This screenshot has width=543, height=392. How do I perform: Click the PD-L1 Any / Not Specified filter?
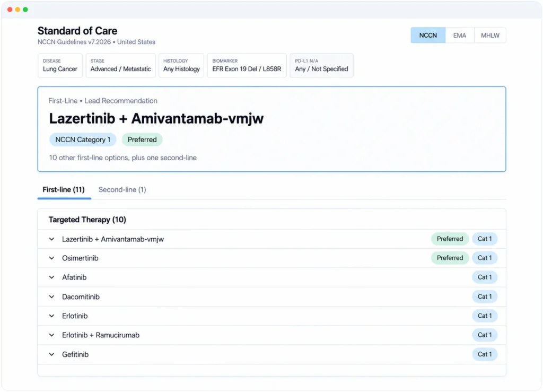321,65
